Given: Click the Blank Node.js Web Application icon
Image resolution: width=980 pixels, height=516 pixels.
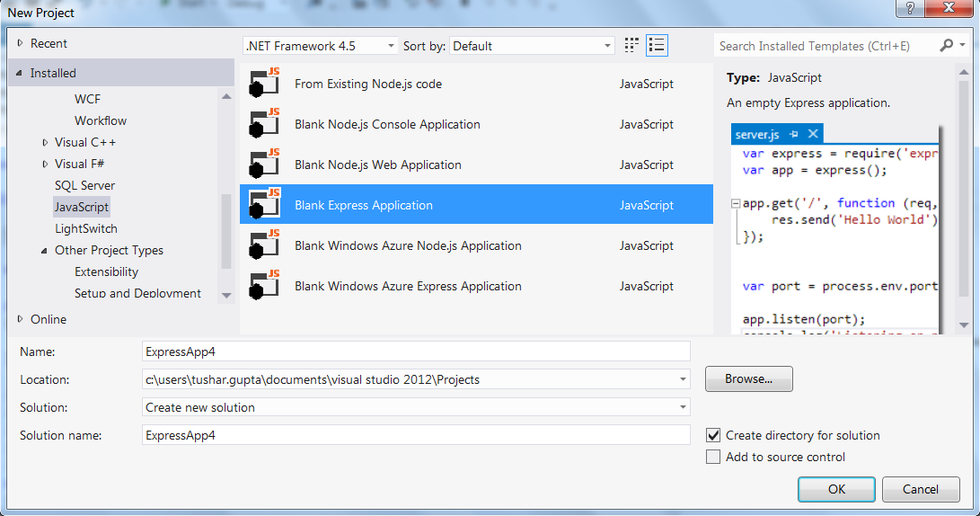Looking at the screenshot, I should click(264, 165).
